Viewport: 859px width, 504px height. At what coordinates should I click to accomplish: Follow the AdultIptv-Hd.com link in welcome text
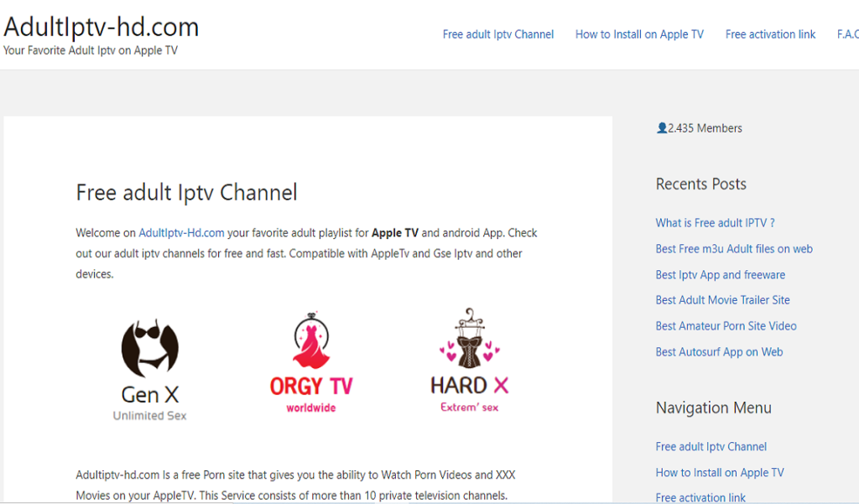pos(181,233)
